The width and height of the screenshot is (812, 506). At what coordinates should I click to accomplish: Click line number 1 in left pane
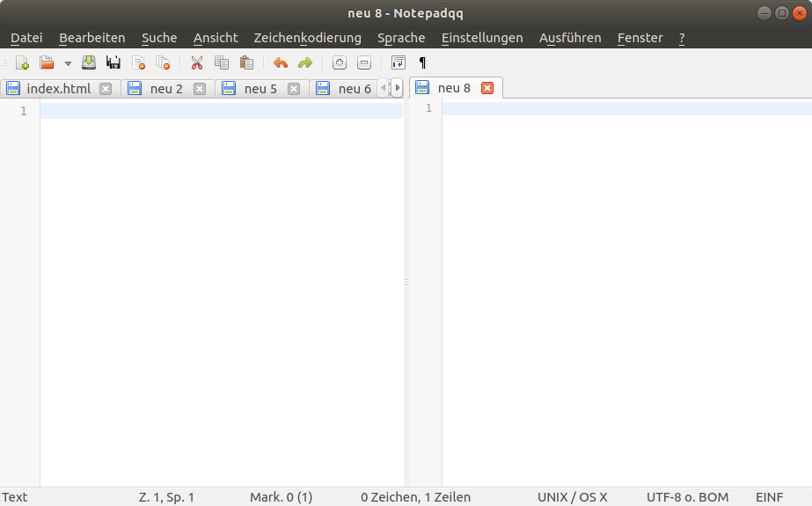pos(24,111)
